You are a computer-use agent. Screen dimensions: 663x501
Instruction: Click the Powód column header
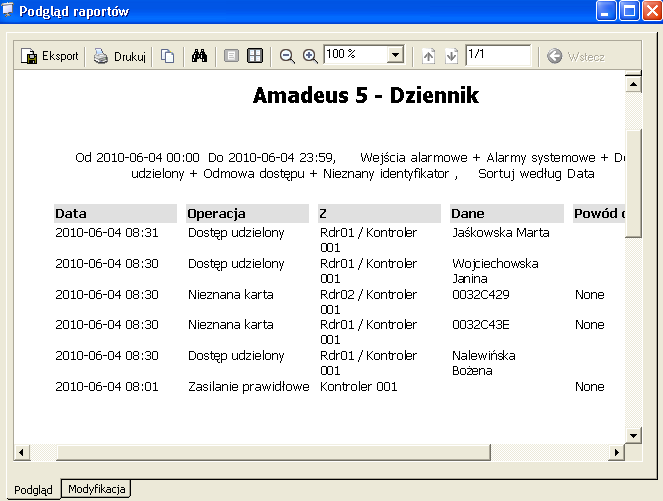click(599, 214)
